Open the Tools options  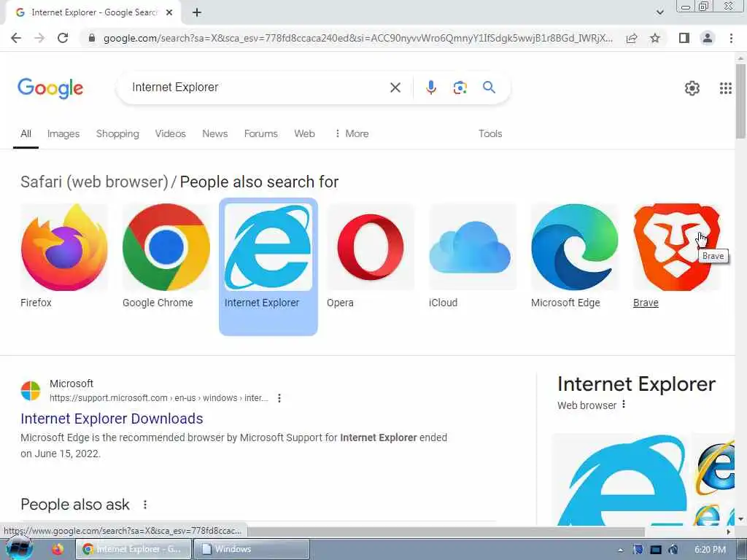click(490, 134)
